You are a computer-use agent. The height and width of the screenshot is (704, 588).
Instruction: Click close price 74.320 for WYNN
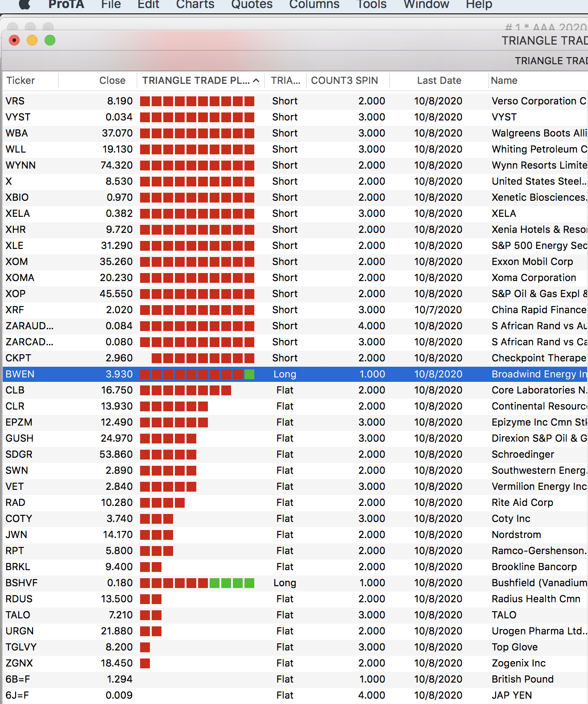116,165
